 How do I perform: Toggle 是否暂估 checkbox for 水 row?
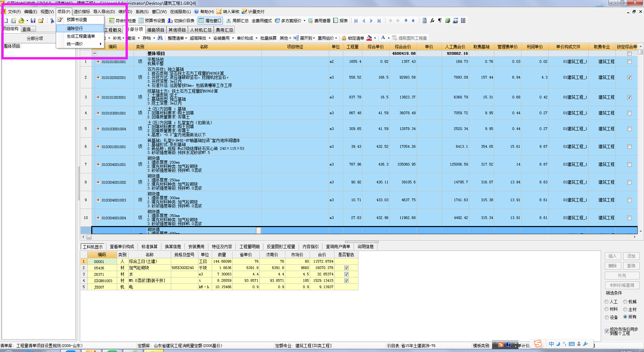point(346,274)
